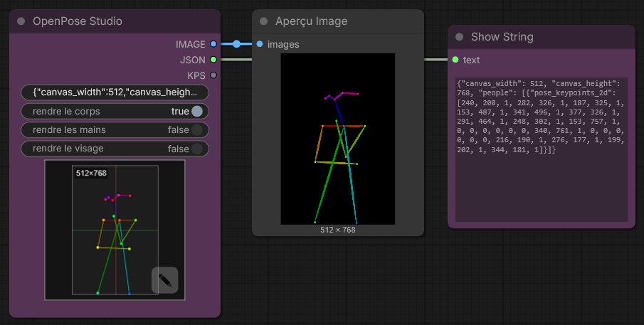Screen dimensions: 644x325
Task: Click the text input connector
Action: coord(455,60)
